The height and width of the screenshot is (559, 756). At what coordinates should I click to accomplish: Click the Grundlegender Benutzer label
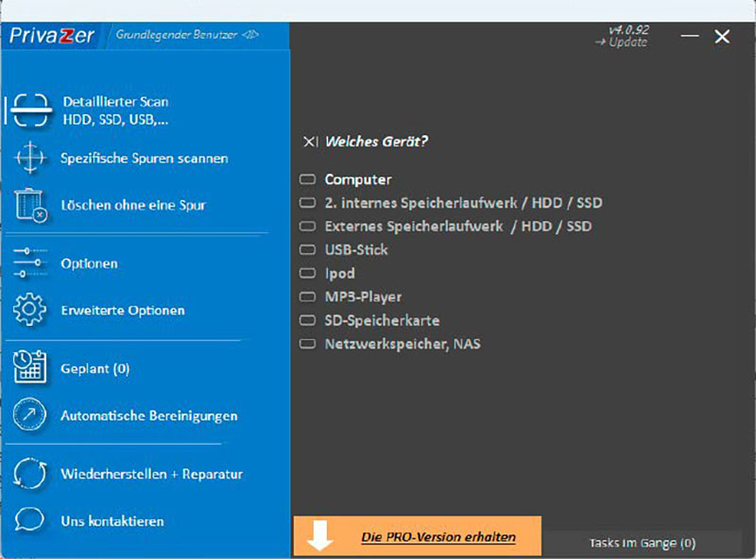tap(177, 35)
